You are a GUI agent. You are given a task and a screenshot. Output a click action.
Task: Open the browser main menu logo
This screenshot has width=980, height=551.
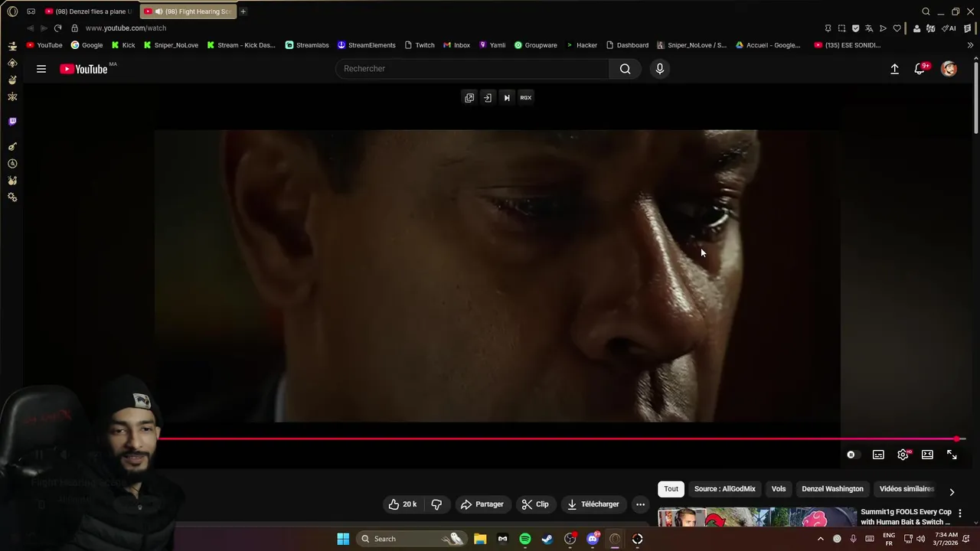point(12,11)
